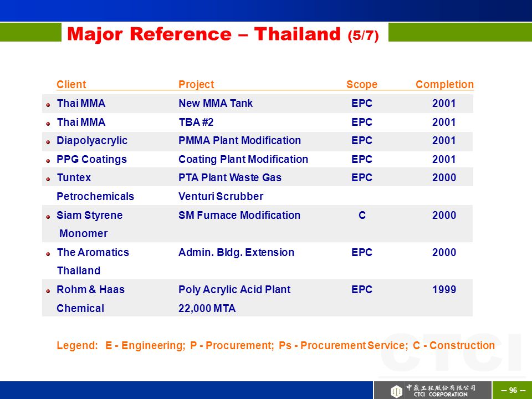Viewport: 532px width, 399px height.
Task: Click 'PTA Plant Waste Gas' project text
Action: [229, 177]
